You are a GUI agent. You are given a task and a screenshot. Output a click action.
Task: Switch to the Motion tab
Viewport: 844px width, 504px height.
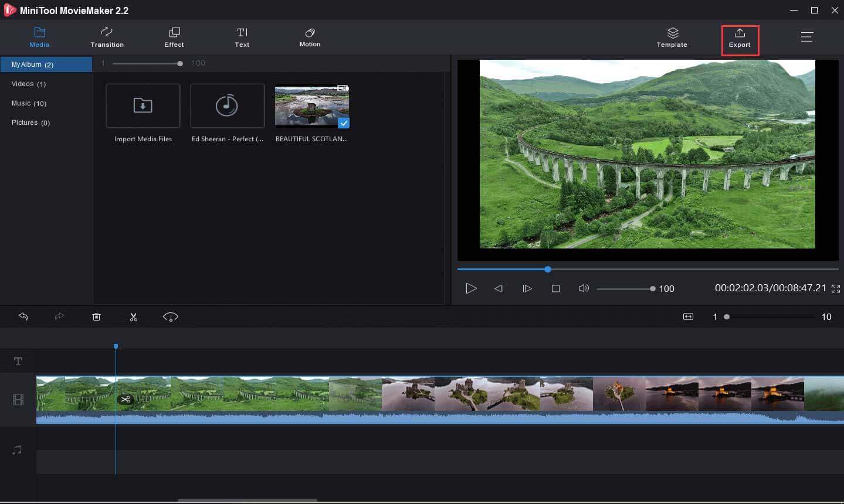(310, 38)
